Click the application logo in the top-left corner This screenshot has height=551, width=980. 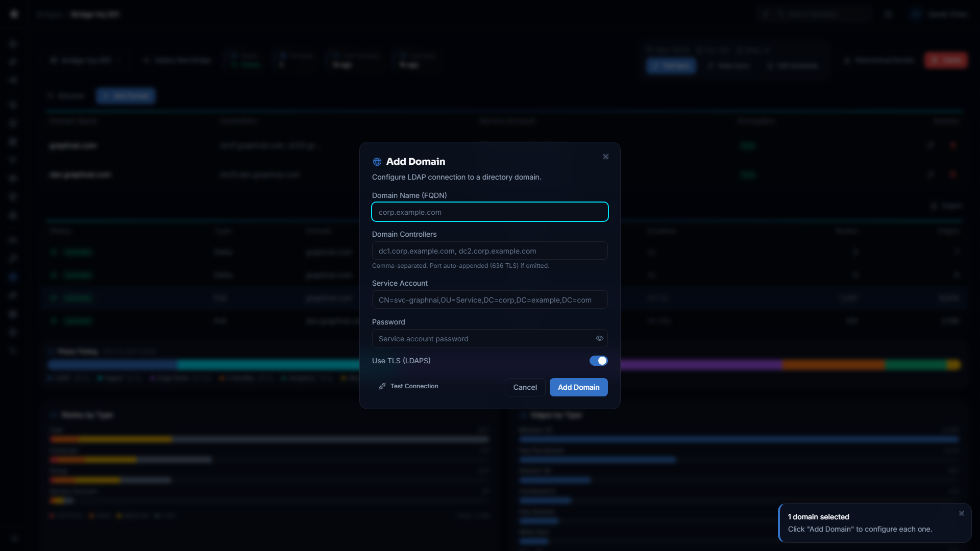coord(14,14)
